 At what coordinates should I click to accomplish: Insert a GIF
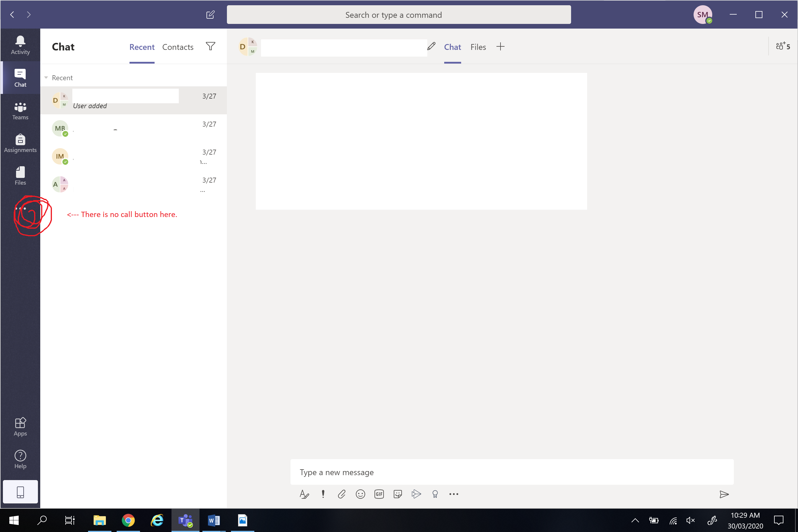coord(379,494)
